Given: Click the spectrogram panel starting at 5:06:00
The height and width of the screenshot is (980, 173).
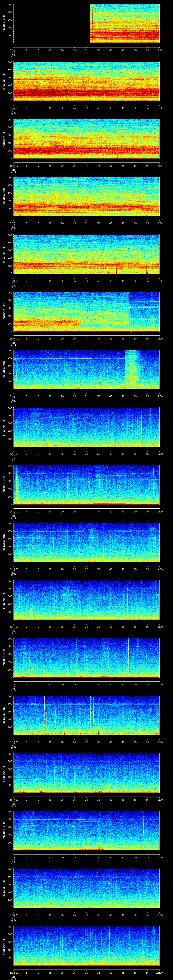Looking at the screenshot, I should tap(86, 139).
